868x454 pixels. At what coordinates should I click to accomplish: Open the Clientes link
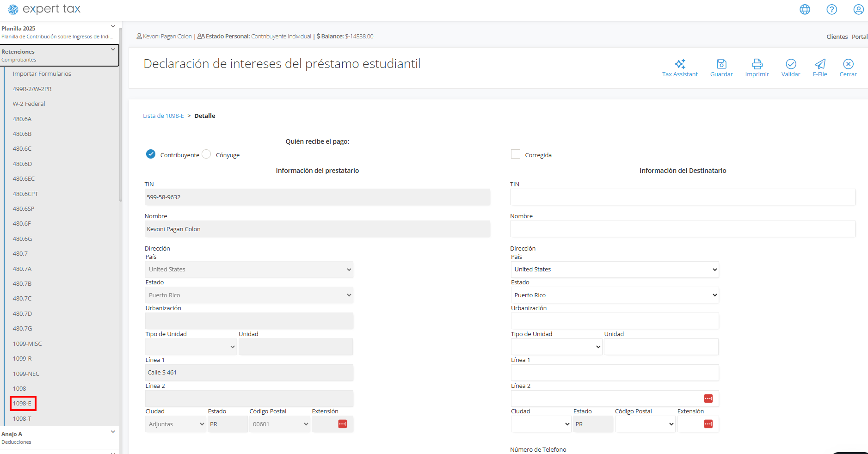point(837,37)
